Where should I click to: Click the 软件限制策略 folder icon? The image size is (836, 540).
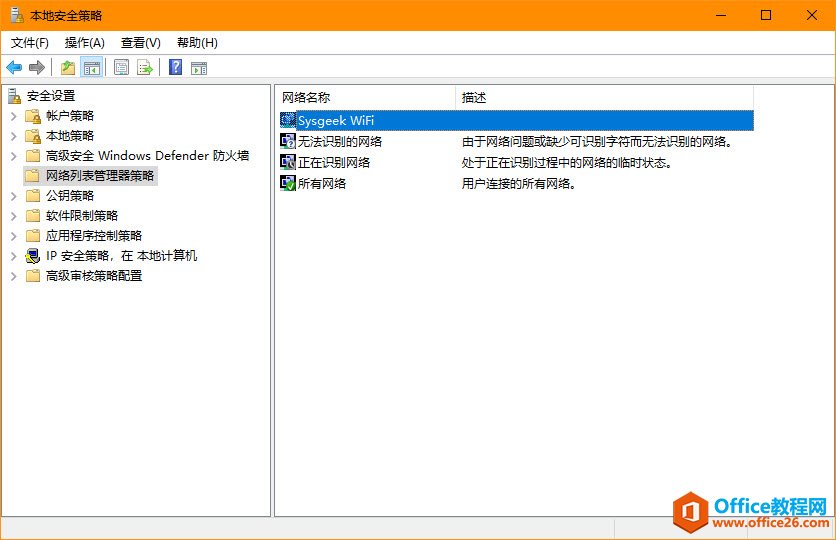(x=33, y=216)
